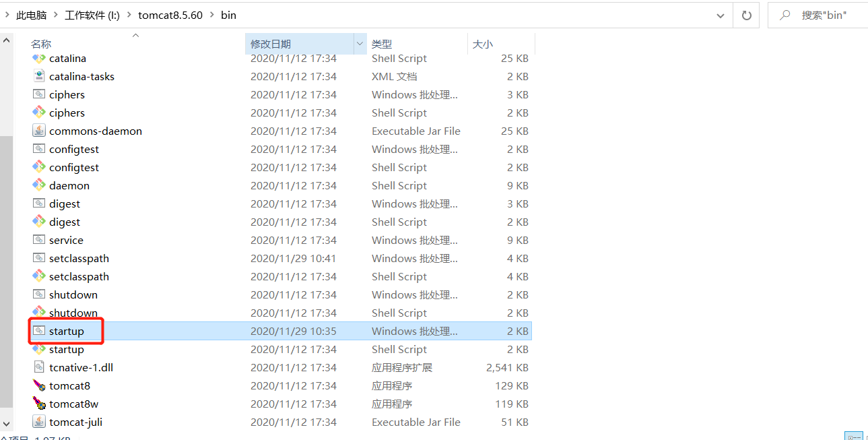This screenshot has width=868, height=440.
Task: Refresh the bin folder view
Action: pos(746,15)
